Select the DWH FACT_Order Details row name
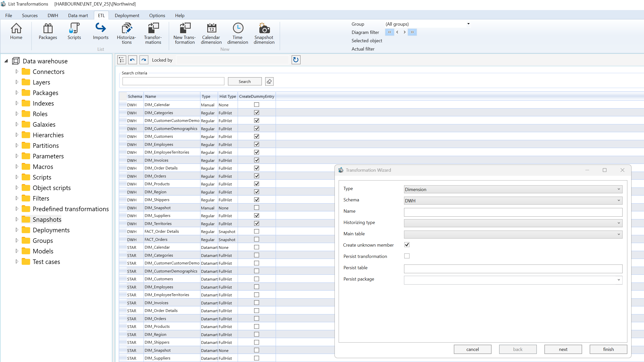 162,231
